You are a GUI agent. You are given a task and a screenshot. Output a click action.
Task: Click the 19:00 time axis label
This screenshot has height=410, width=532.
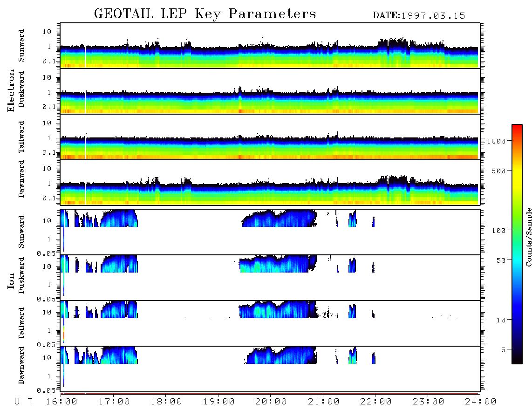219,402
